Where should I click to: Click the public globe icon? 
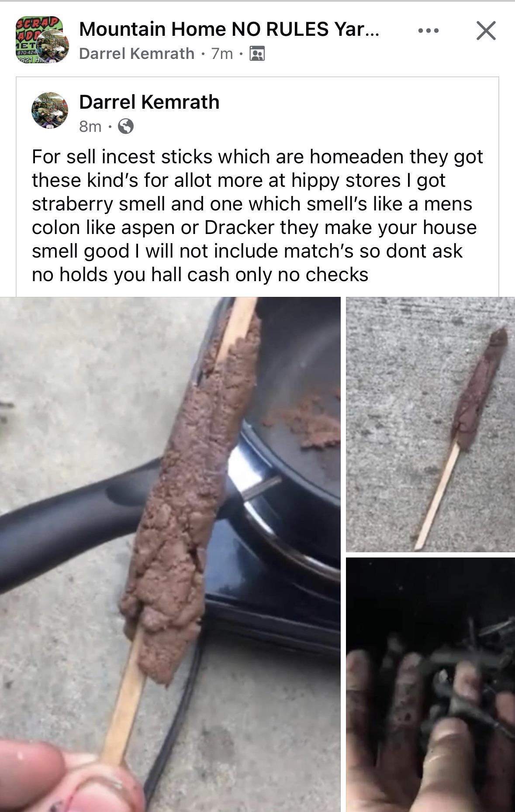(x=126, y=127)
